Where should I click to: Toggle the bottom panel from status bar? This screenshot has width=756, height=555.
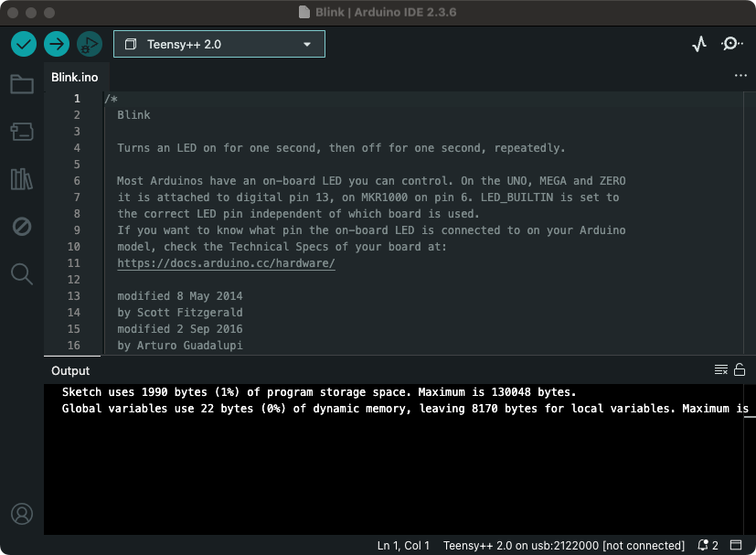pyautogui.click(x=736, y=546)
